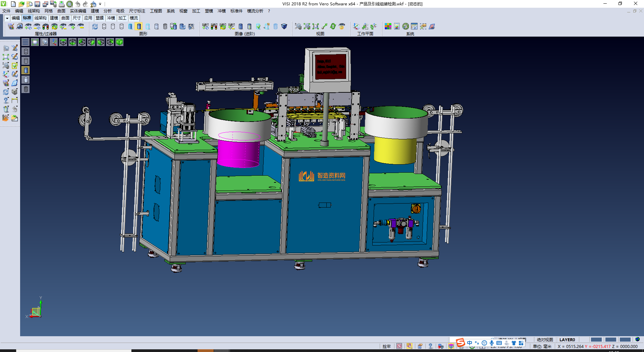Click the 单位: 毫米 units label
The width and height of the screenshot is (644, 352).
542,346
